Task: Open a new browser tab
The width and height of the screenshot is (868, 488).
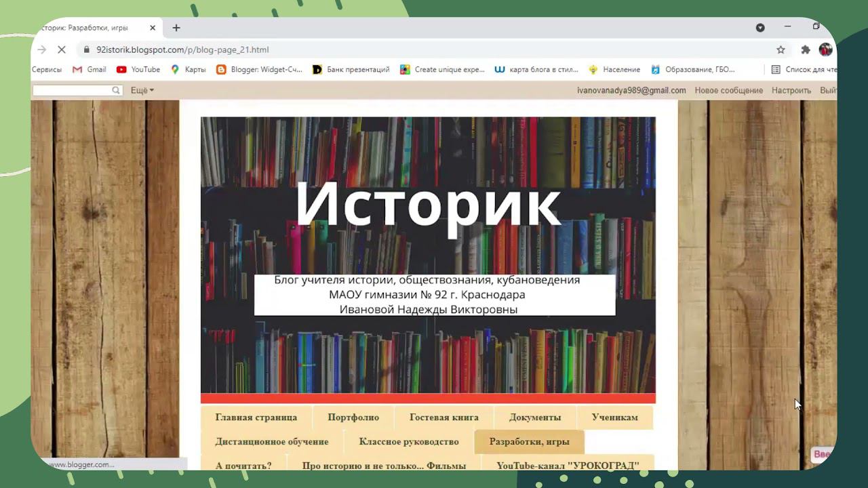Action: [x=176, y=28]
